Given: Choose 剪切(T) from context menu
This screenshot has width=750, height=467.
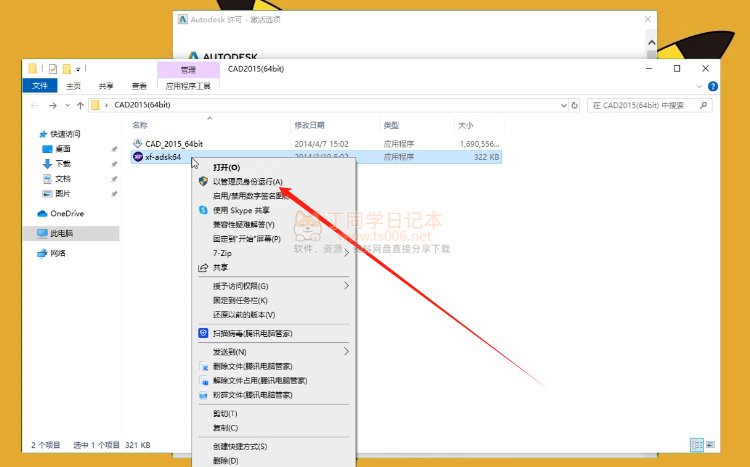Looking at the screenshot, I should tap(274, 413).
